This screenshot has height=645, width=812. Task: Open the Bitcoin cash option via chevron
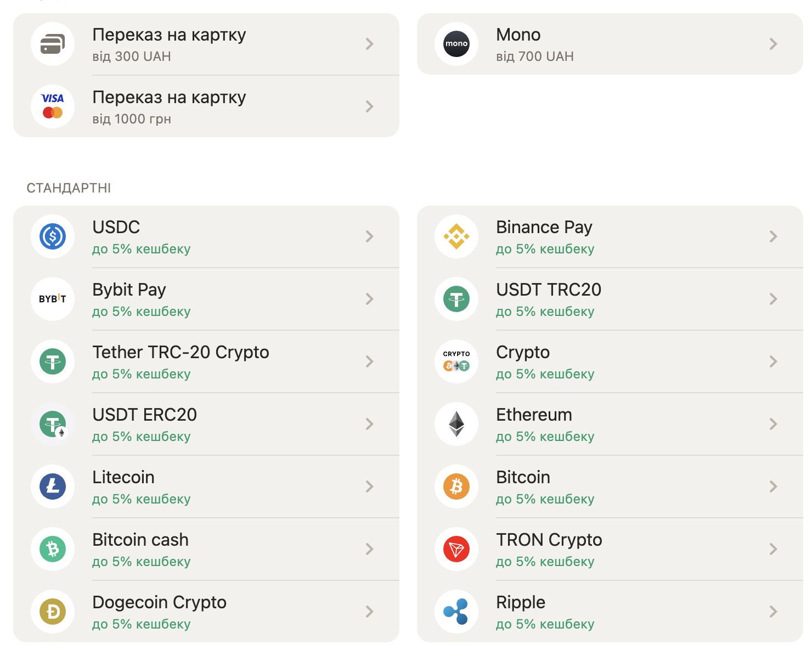click(370, 549)
